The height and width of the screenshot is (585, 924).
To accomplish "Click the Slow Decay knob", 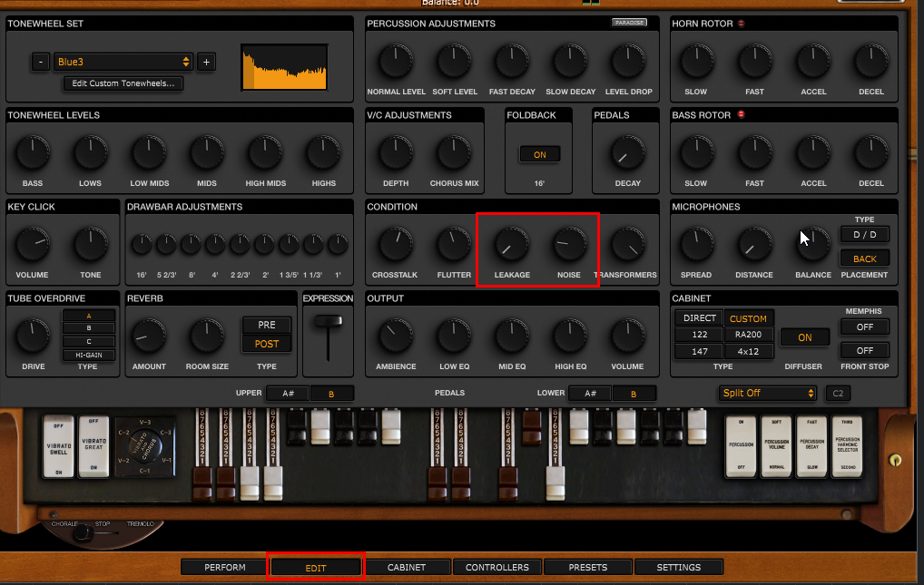I will click(x=570, y=62).
